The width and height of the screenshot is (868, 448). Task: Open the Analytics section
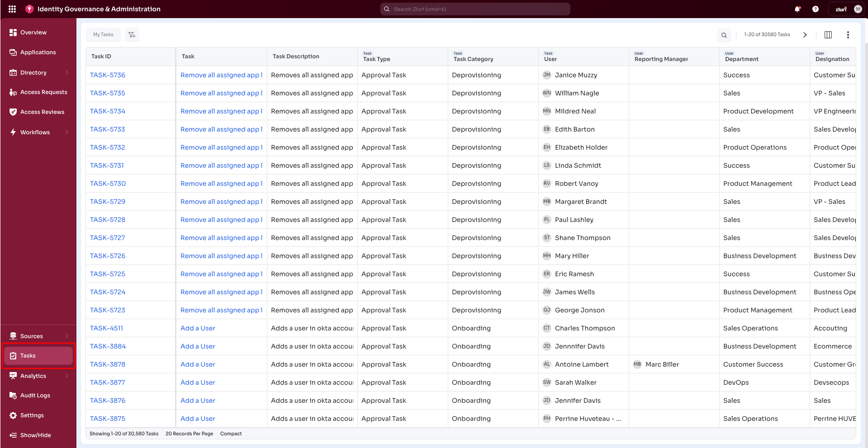pos(33,376)
